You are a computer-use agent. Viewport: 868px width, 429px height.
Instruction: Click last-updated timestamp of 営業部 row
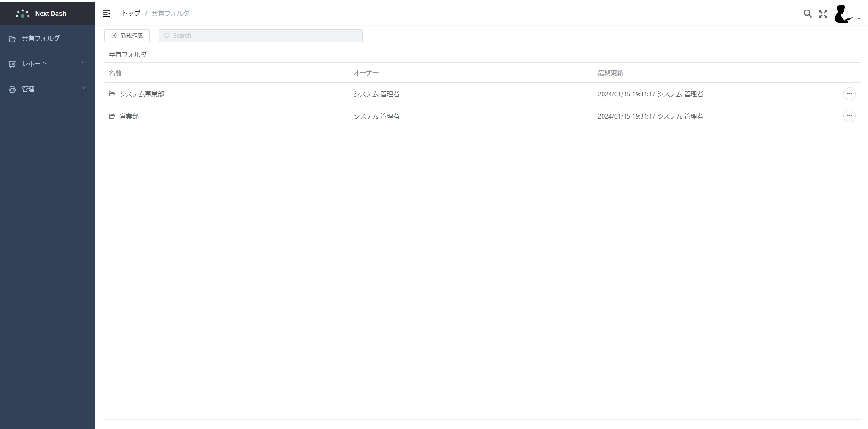[x=651, y=116]
